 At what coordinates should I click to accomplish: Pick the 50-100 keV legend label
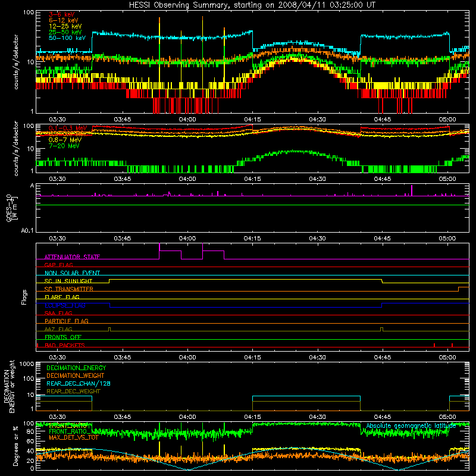pyautogui.click(x=67, y=38)
